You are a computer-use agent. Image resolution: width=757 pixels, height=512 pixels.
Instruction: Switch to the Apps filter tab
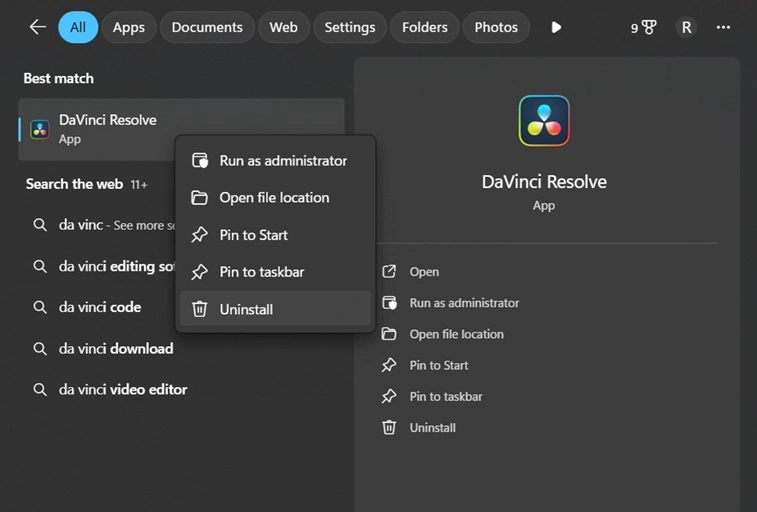129,27
